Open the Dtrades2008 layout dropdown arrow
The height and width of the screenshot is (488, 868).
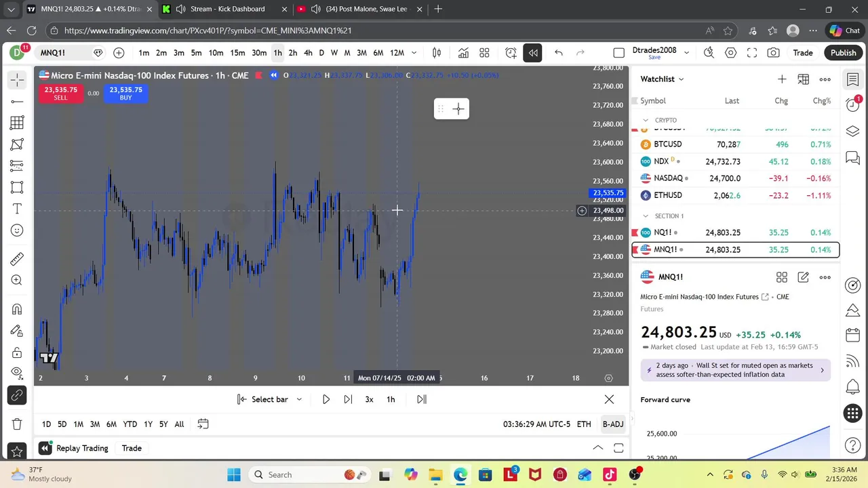(x=686, y=53)
